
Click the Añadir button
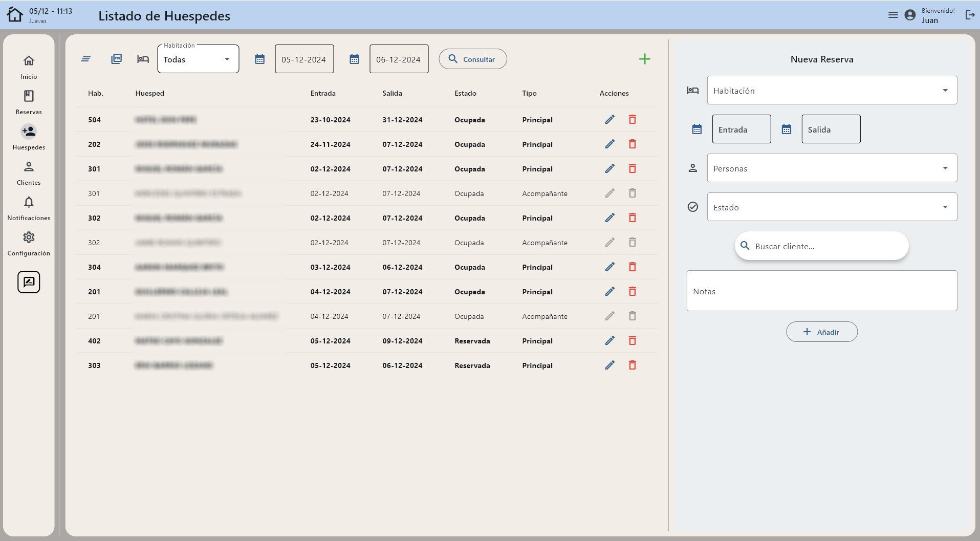click(x=822, y=332)
